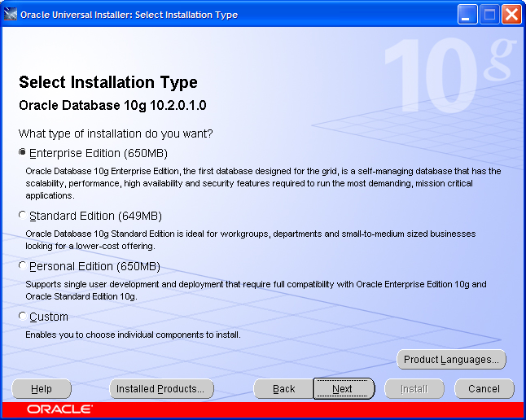Click the 'Select Installation Type' heading

108,83
